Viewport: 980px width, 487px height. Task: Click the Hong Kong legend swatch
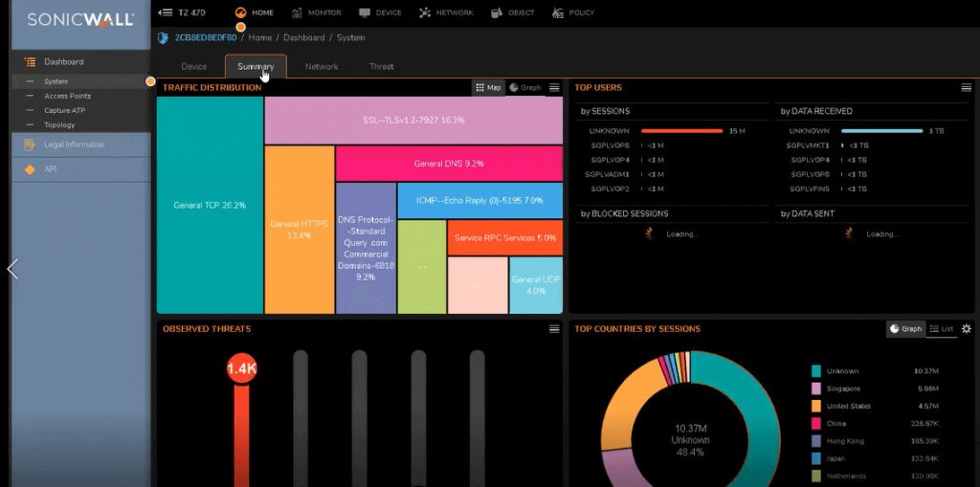815,441
